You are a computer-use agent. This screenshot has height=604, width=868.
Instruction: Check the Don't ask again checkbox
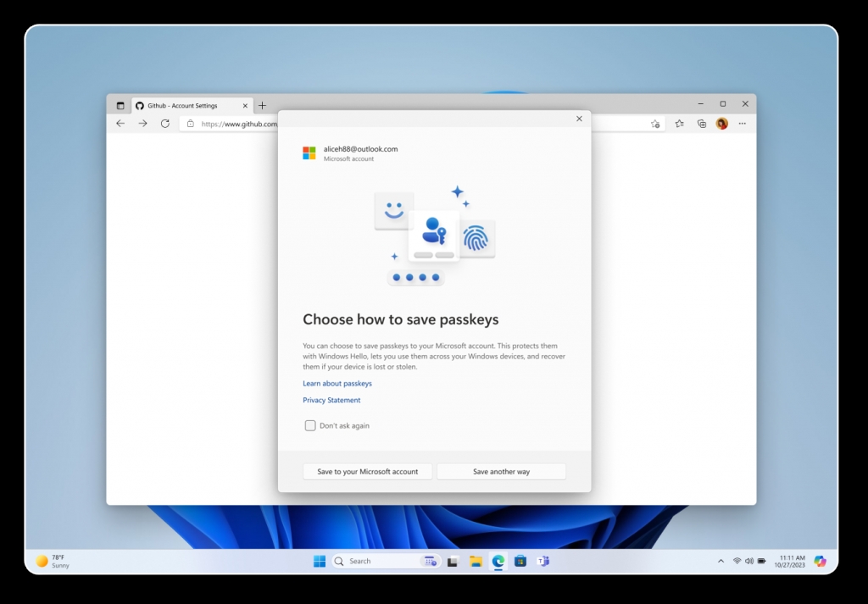[310, 425]
